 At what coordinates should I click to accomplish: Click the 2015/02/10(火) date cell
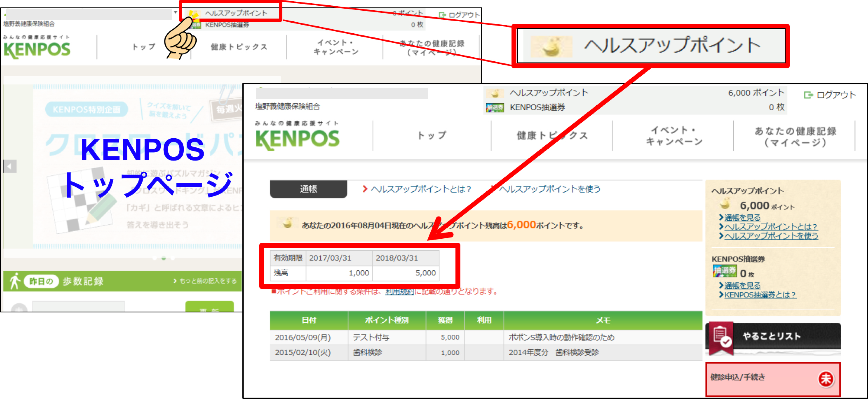point(309,352)
